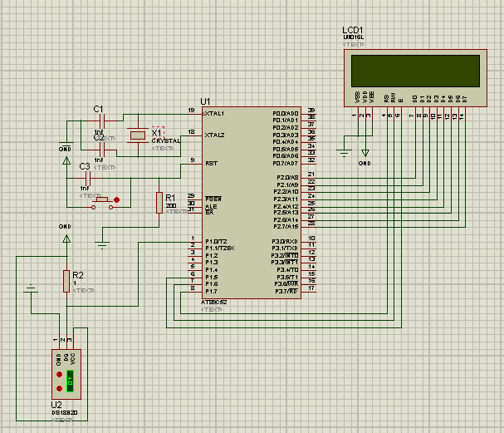This screenshot has width=504, height=433.
Task: Select the LM016L model text
Action: (353, 37)
